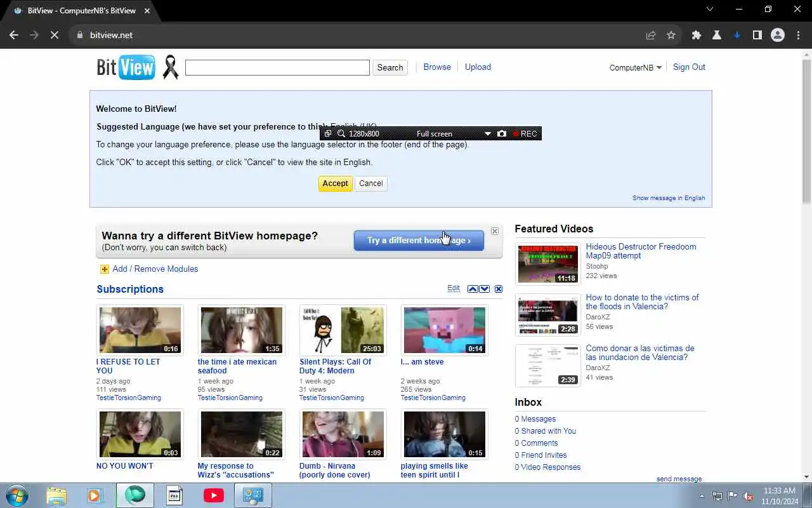Open Add / Remove Modules link

155,269
